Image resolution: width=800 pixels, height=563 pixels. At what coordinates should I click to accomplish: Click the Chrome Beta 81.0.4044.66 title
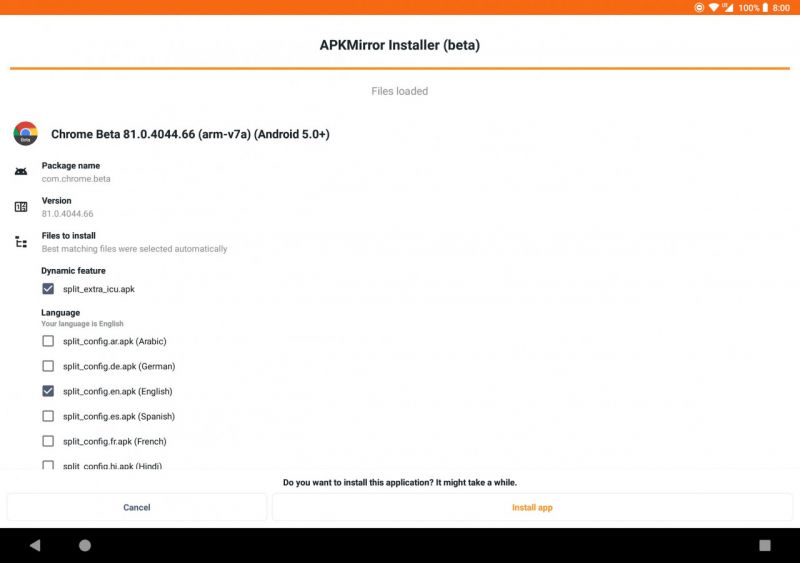click(190, 134)
